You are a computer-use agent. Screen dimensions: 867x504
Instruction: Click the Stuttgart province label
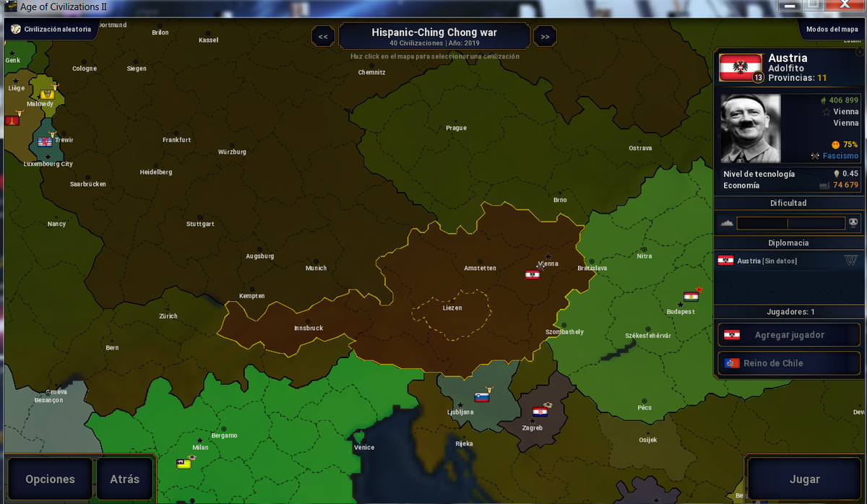tap(200, 224)
